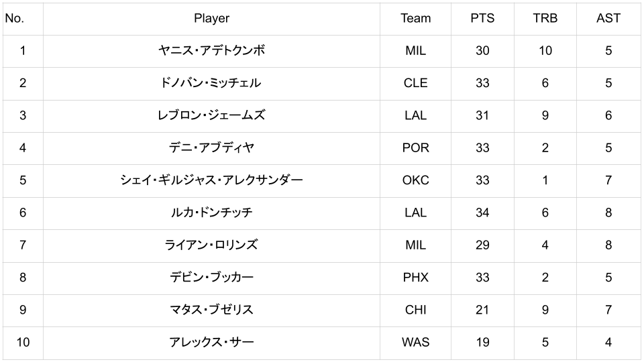
Task: Select the TRB column header
Action: pos(545,19)
